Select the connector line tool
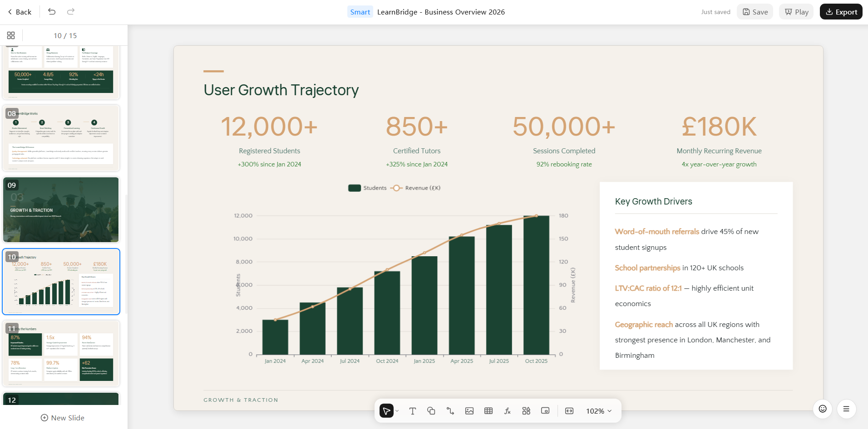Image resolution: width=868 pixels, height=429 pixels. pos(450,411)
